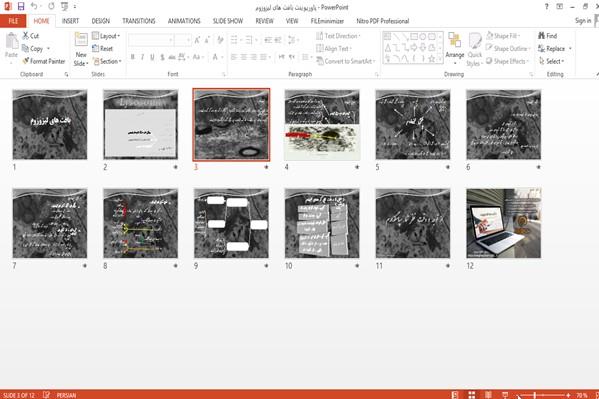Open Shape Effects menu
The height and width of the screenshot is (399, 599).
point(508,61)
